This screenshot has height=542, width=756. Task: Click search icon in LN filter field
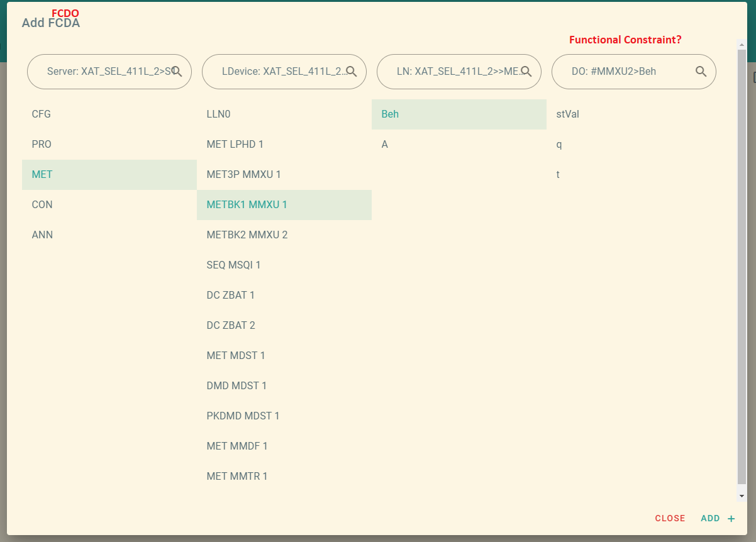coord(526,71)
